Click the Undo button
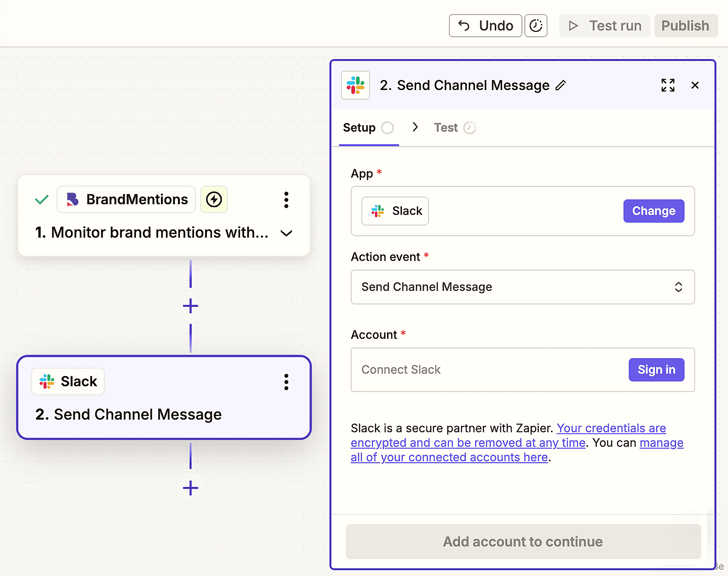Viewport: 728px width, 576px height. pos(485,26)
